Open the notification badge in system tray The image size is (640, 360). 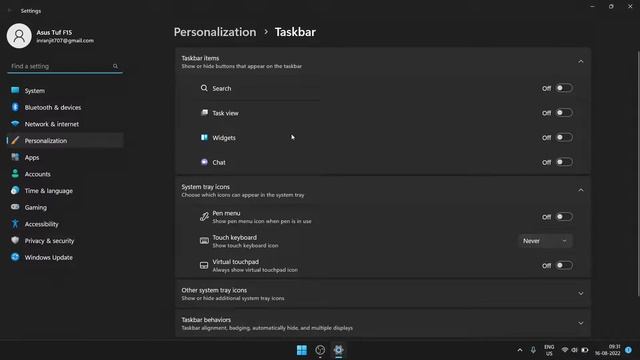point(629,350)
